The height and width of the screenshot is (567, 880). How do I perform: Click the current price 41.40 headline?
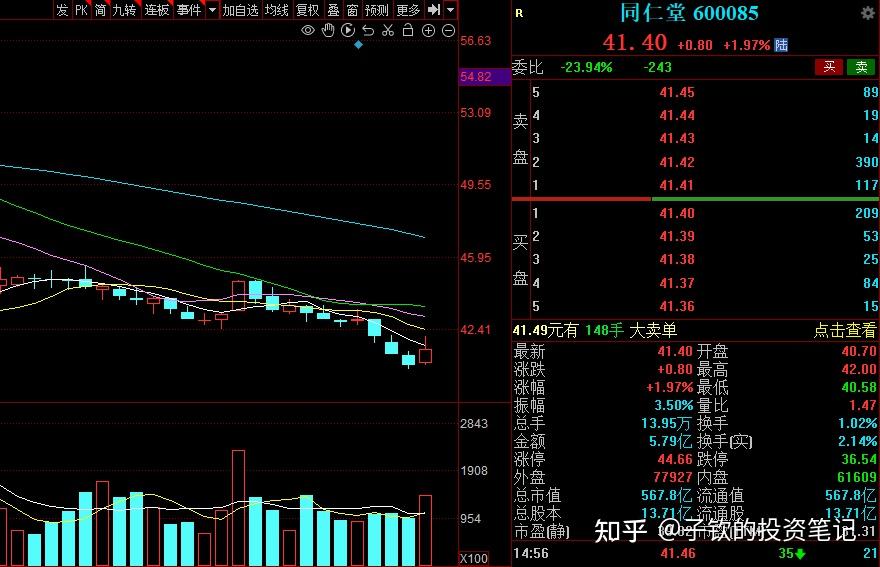(635, 43)
